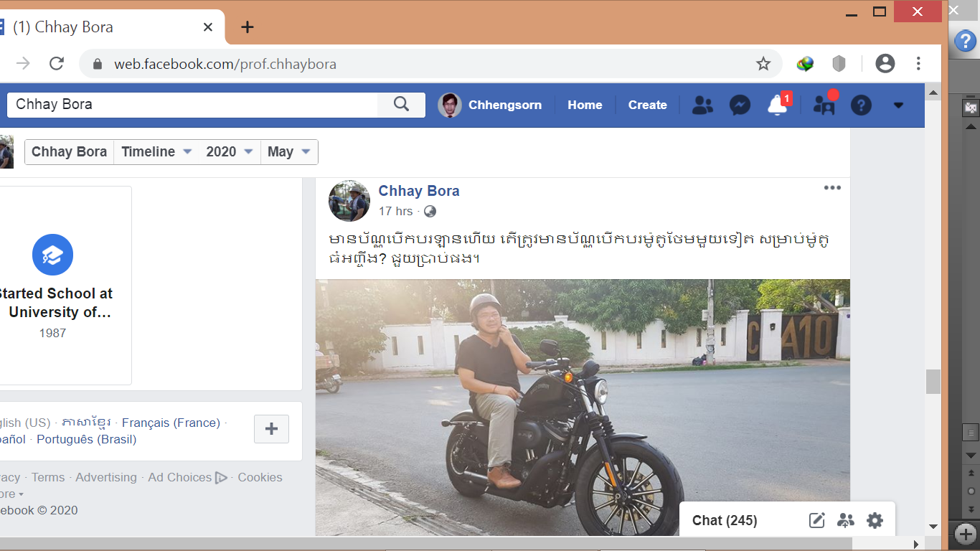Go to Home in the top bar
The image size is (980, 551).
pos(585,105)
